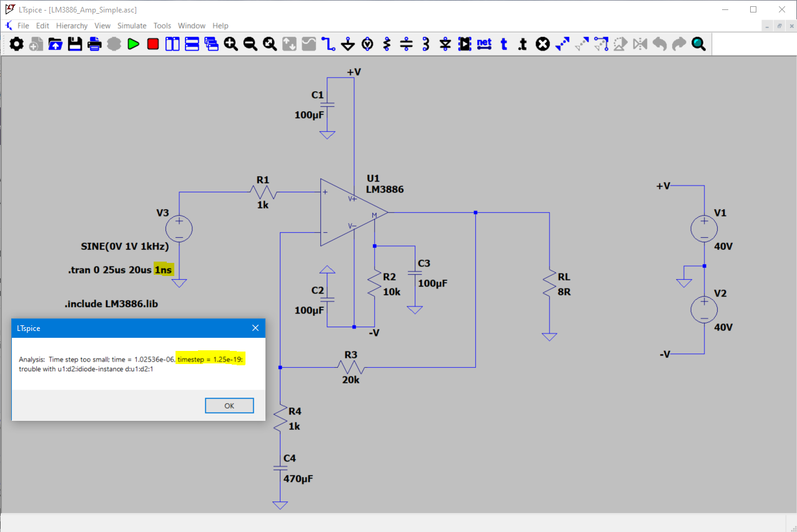Screen dimensions: 797x532
Task: Place a diode from the toolbar
Action: (x=445, y=44)
